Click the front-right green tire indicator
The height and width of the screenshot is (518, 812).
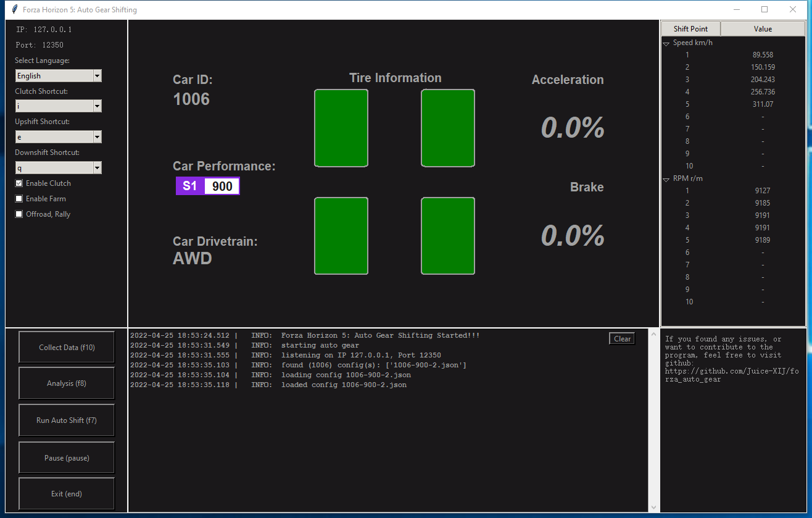tap(448, 128)
